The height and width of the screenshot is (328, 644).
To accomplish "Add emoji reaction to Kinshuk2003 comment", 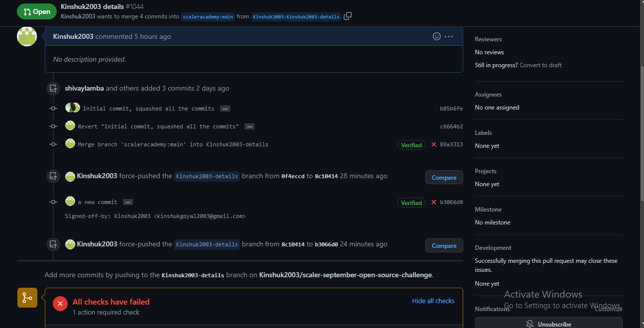I will [437, 36].
